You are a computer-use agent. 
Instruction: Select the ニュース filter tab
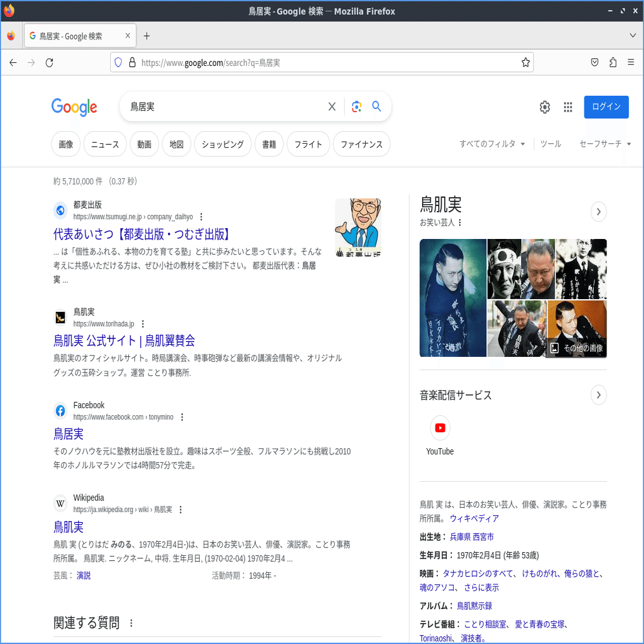pos(105,144)
